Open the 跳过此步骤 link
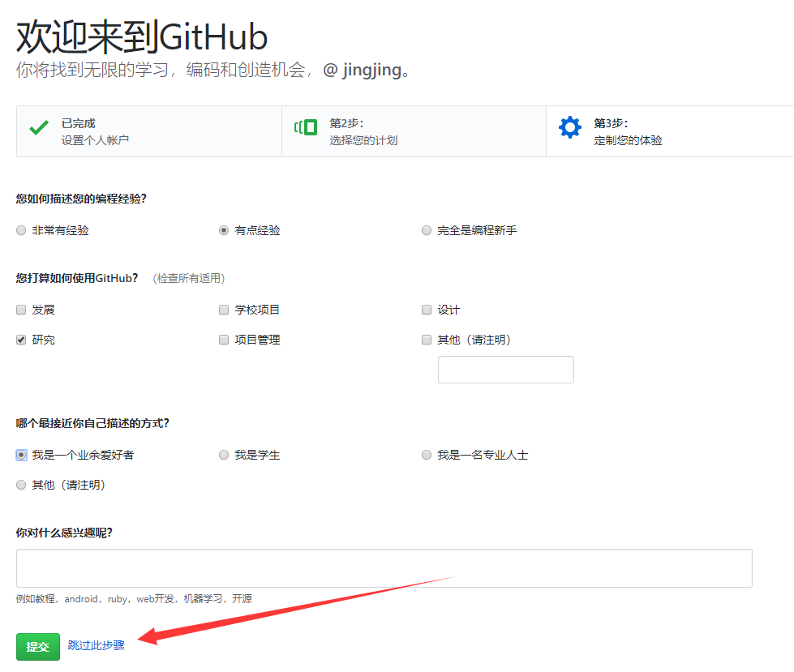794x672 pixels. tap(97, 646)
